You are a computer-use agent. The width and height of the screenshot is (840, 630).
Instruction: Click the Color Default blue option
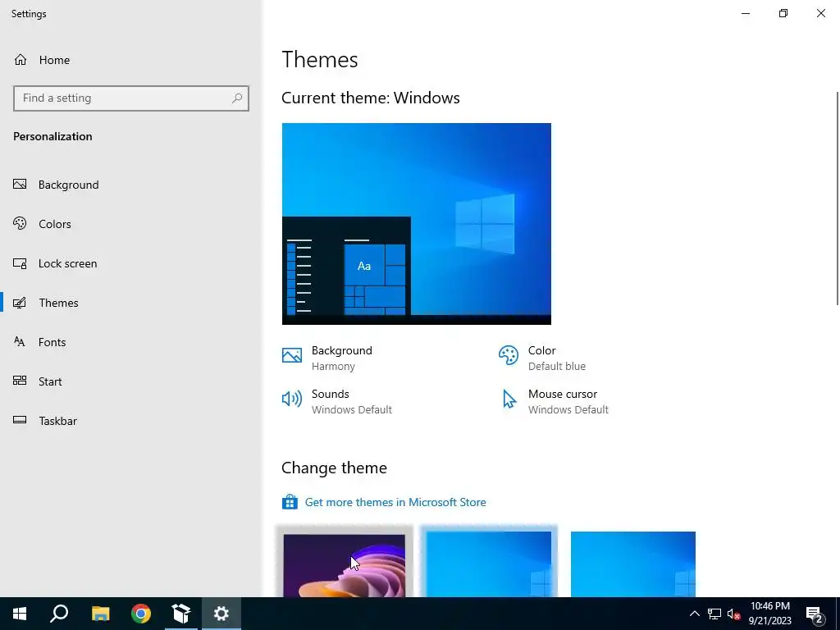(542, 358)
